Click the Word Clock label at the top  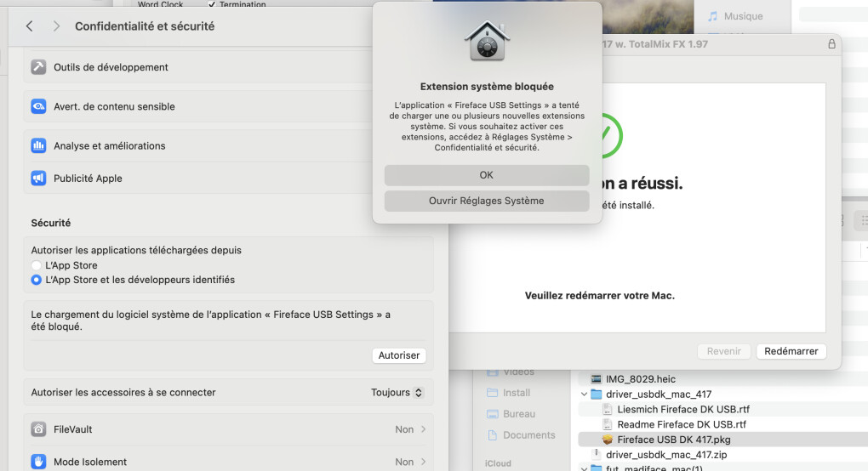[x=160, y=4]
